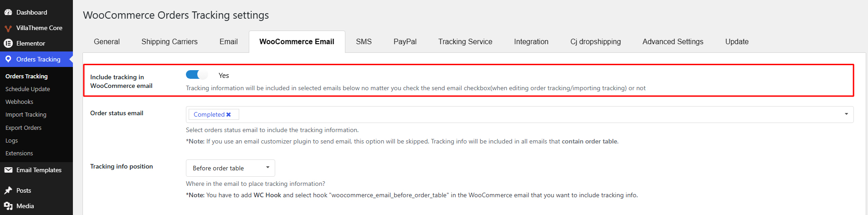Click the Orders Tracking location pin icon
Screen dimensions: 868x215
click(8, 59)
